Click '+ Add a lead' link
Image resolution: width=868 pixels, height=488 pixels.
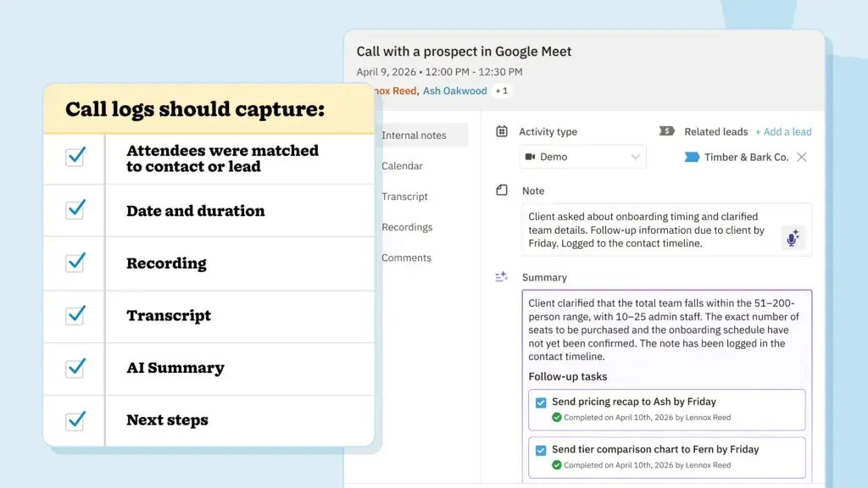(783, 131)
